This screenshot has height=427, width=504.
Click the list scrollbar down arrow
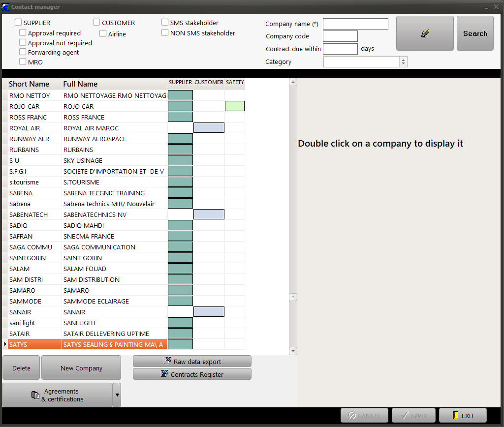293,351
